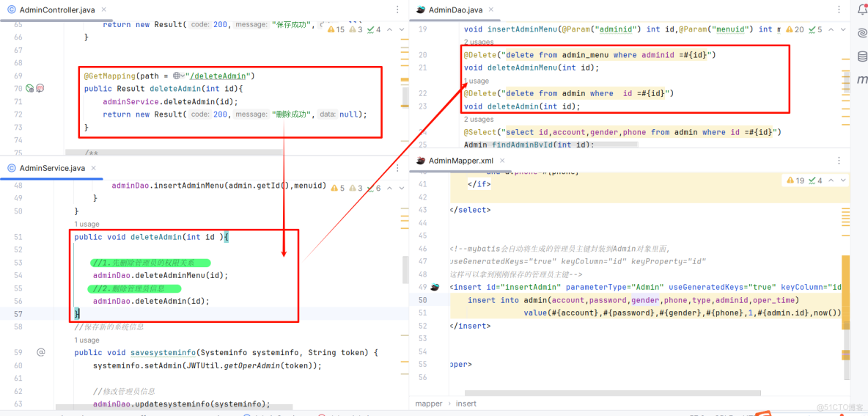The width and height of the screenshot is (868, 416).
Task: Click the typo count 5 in AdminDao editor
Action: point(815,29)
